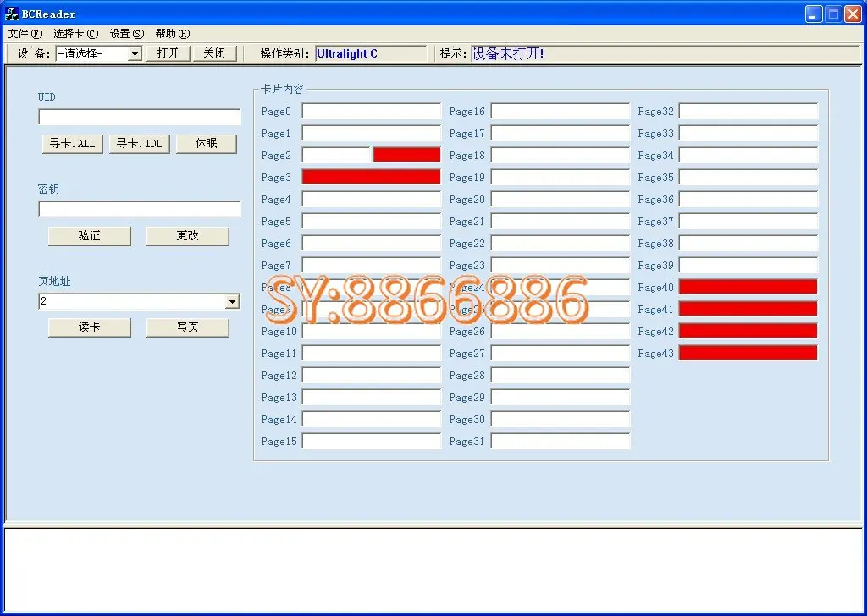867x616 pixels.
Task: Open the 文件(F) menu
Action: pyautogui.click(x=25, y=34)
